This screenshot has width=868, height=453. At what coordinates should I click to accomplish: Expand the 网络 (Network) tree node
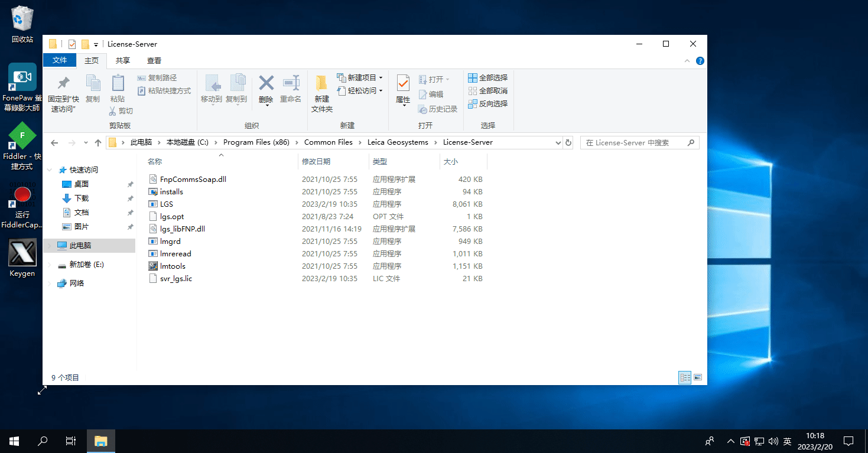click(x=50, y=283)
